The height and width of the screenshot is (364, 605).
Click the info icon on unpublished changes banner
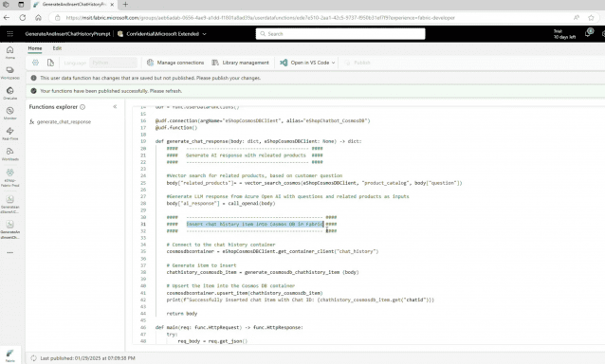click(x=33, y=78)
